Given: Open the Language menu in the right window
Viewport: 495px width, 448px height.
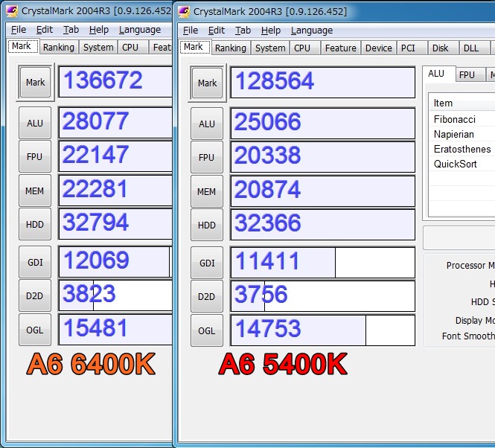Looking at the screenshot, I should click(x=312, y=31).
